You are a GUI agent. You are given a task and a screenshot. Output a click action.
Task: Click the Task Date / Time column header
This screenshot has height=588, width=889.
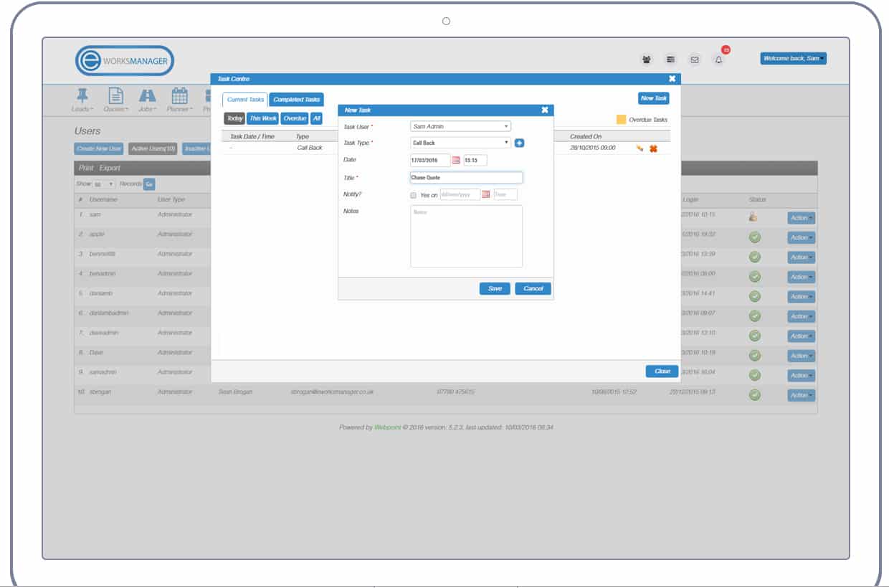coord(252,136)
